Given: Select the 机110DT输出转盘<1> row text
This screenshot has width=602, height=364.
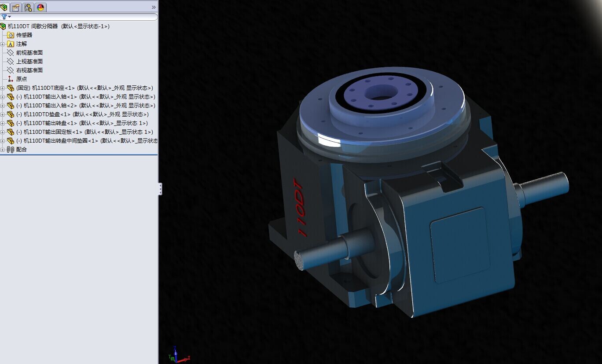Looking at the screenshot, I should 82,123.
